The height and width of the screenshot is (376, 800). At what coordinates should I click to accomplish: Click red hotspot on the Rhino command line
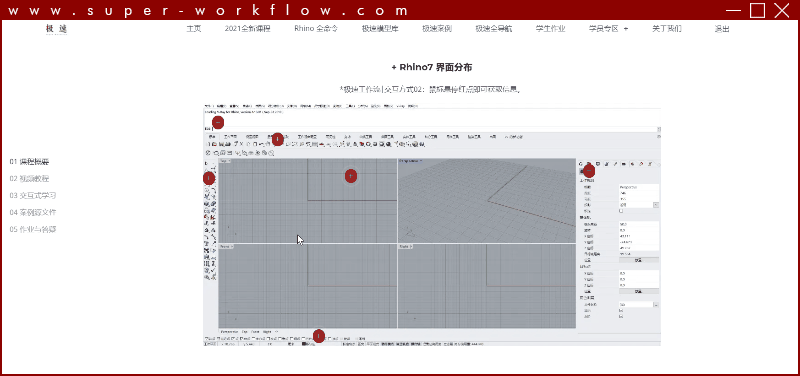218,122
